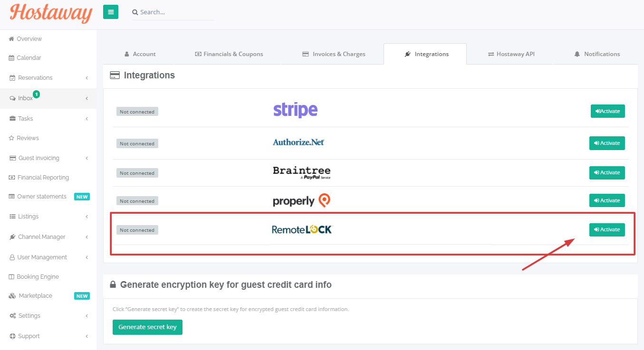Switch to the Notifications tab

click(x=597, y=54)
